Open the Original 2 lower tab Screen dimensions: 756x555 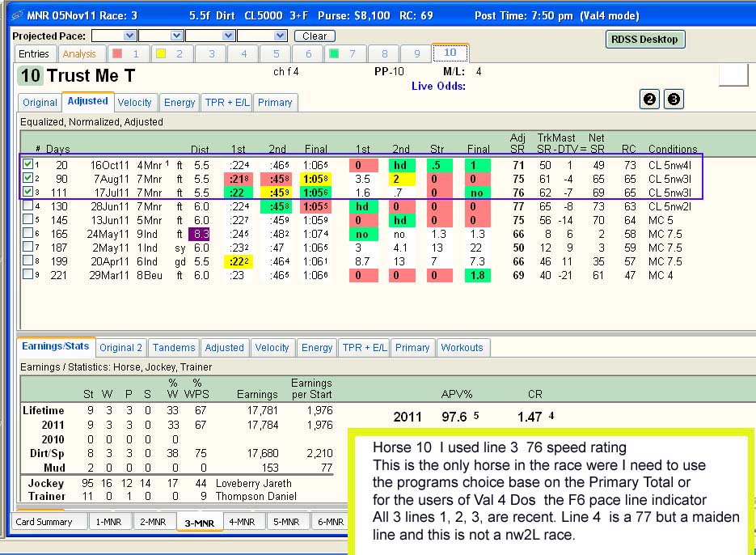(120, 347)
